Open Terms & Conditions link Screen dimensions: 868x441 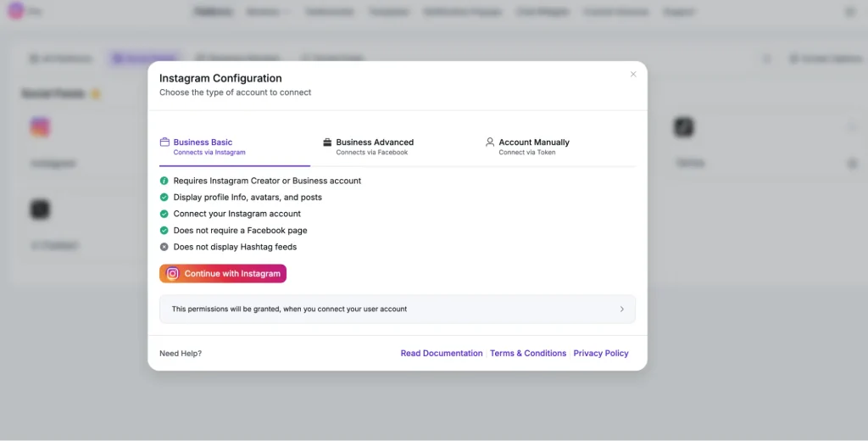pyautogui.click(x=528, y=354)
